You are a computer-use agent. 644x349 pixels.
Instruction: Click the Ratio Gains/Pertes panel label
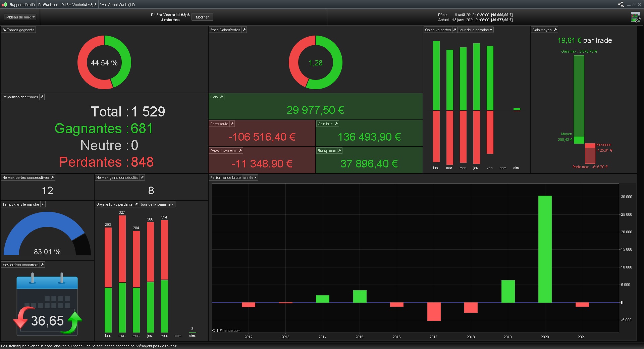pyautogui.click(x=225, y=30)
